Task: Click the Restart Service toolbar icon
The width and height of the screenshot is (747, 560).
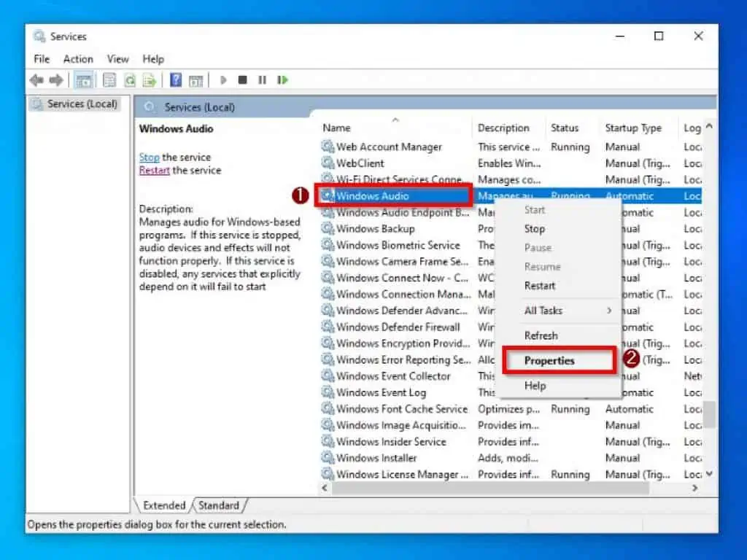Action: (282, 79)
